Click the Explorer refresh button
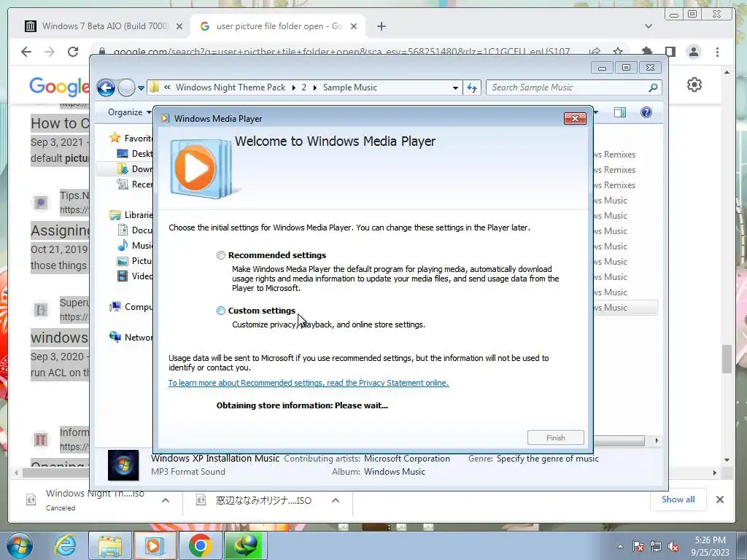 click(x=472, y=87)
